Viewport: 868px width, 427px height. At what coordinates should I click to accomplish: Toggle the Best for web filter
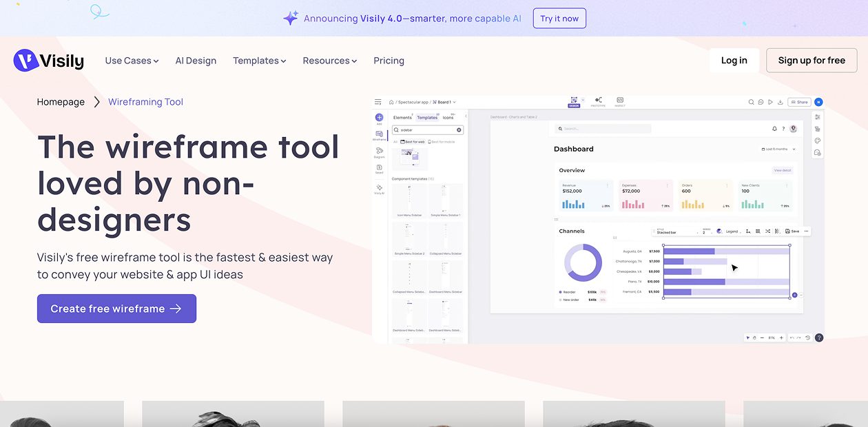(x=413, y=142)
